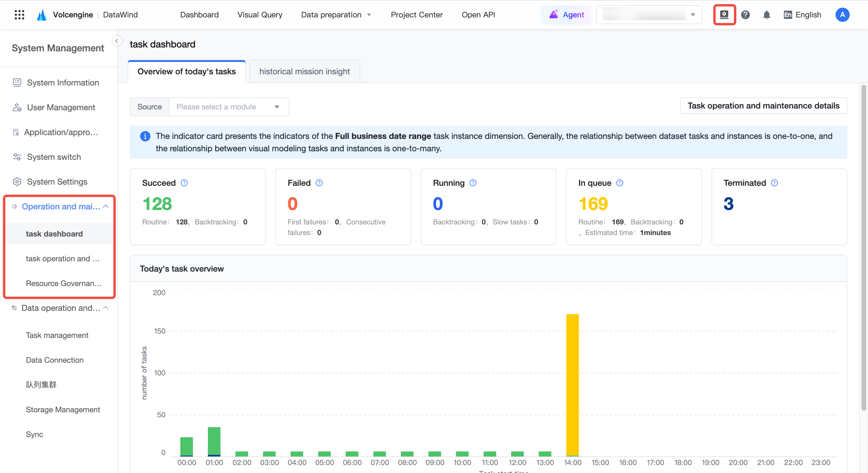
Task: Expand the Data preparation menu
Action: (336, 15)
